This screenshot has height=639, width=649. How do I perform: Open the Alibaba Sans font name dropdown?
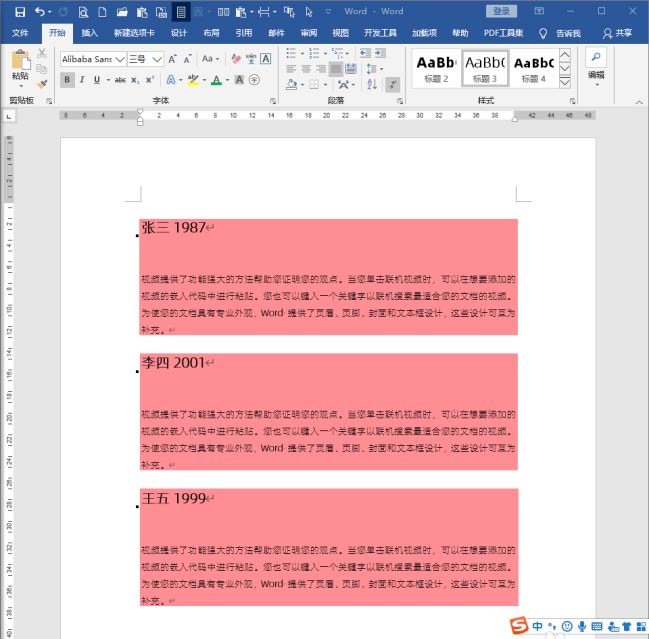click(x=120, y=59)
